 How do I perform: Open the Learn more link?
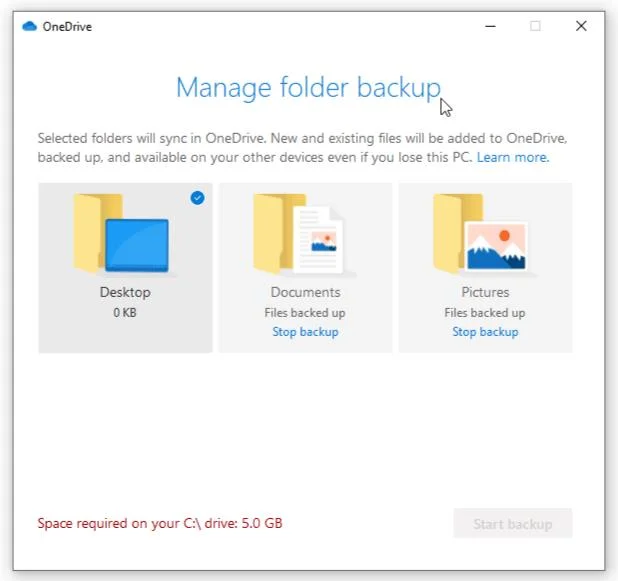click(x=513, y=158)
